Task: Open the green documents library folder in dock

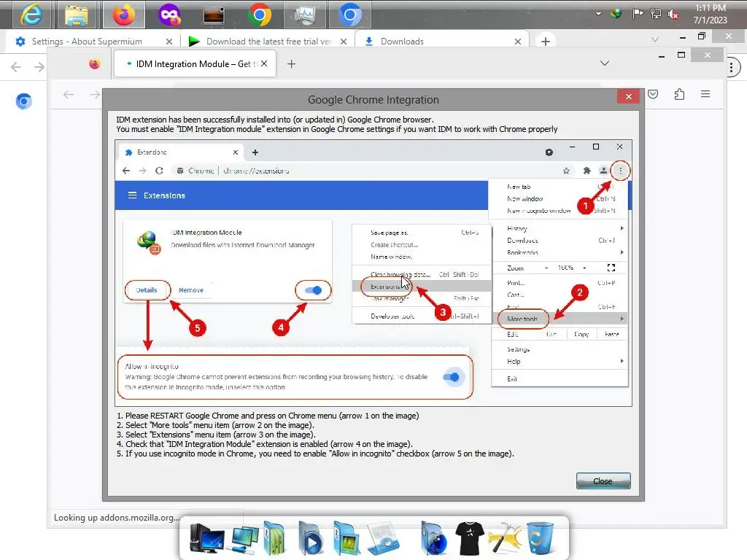Action: (275, 539)
